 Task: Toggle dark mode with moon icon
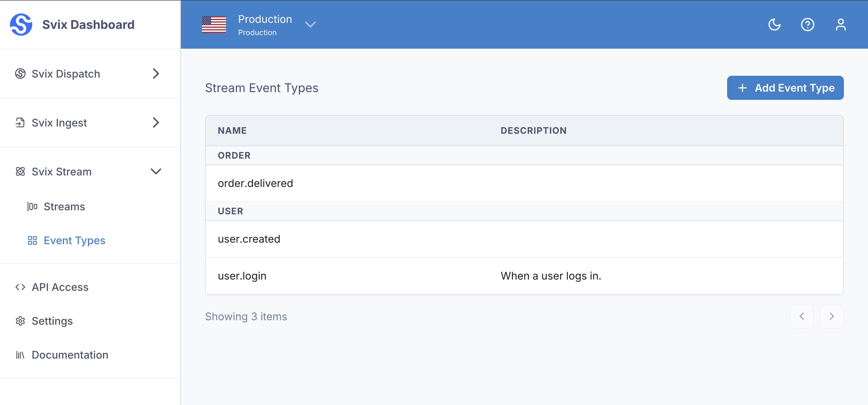(x=774, y=25)
